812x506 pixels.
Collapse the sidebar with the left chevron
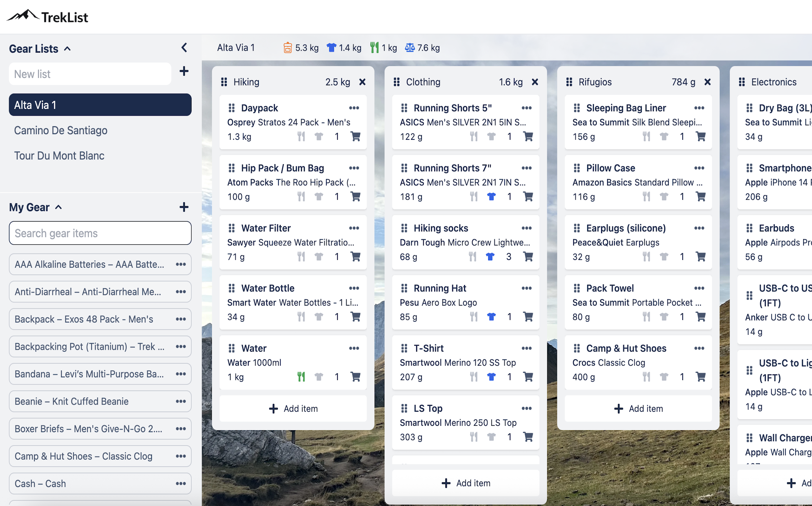coord(184,48)
